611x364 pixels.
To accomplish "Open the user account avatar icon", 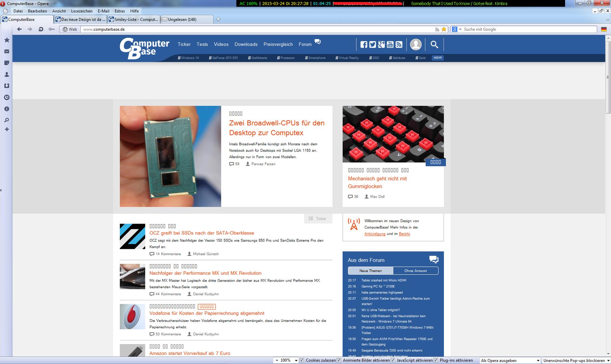I will click(x=416, y=45).
